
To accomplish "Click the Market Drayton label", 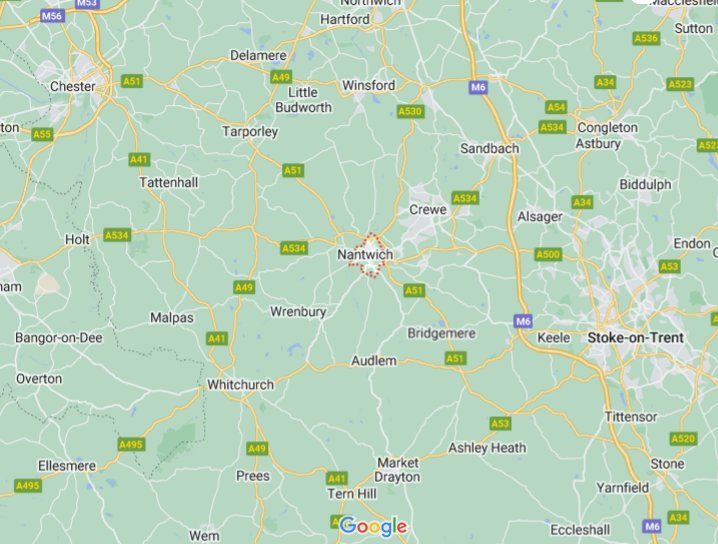I will tap(397, 470).
